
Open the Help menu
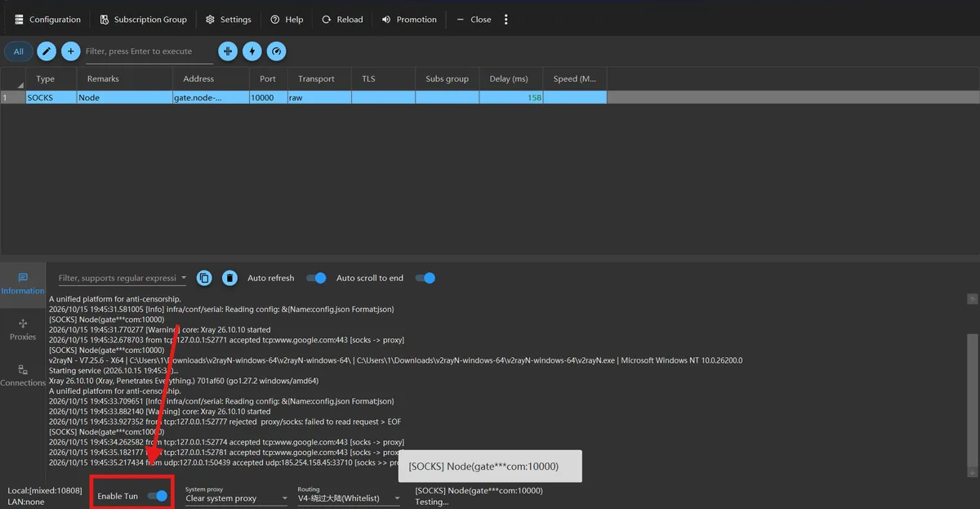pyautogui.click(x=287, y=20)
